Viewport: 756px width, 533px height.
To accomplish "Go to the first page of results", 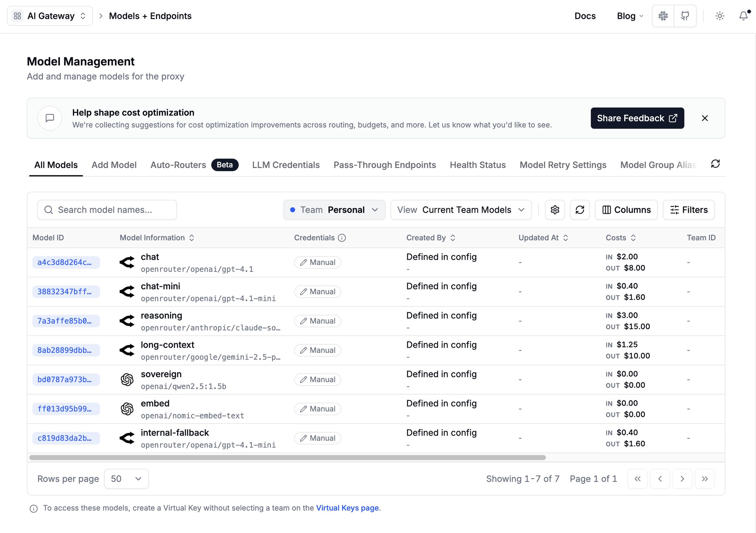I will [x=638, y=479].
